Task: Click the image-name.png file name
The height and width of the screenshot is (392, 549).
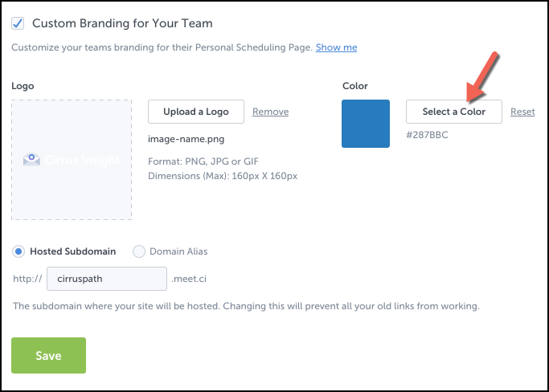Action: [186, 139]
